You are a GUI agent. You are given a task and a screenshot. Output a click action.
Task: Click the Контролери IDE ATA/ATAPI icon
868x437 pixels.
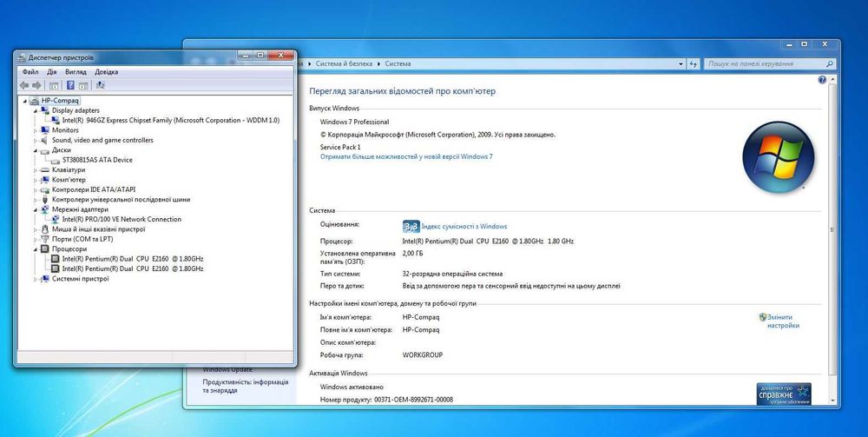(45, 189)
